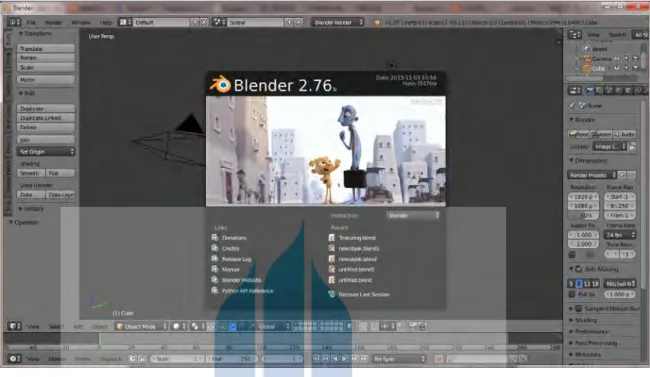Open the No Sync playback dropdown
Image resolution: width=650 pixels, height=377 pixels.
[399, 359]
